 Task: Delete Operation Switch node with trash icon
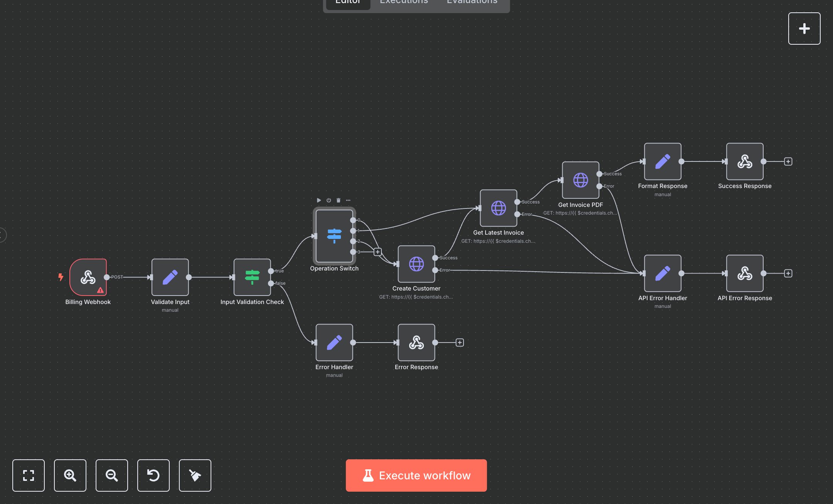[x=339, y=200]
